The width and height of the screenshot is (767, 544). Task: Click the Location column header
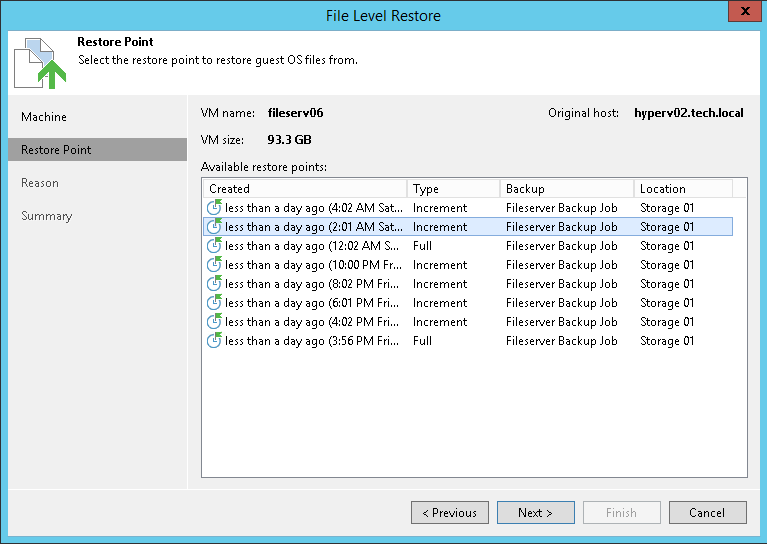click(x=682, y=188)
